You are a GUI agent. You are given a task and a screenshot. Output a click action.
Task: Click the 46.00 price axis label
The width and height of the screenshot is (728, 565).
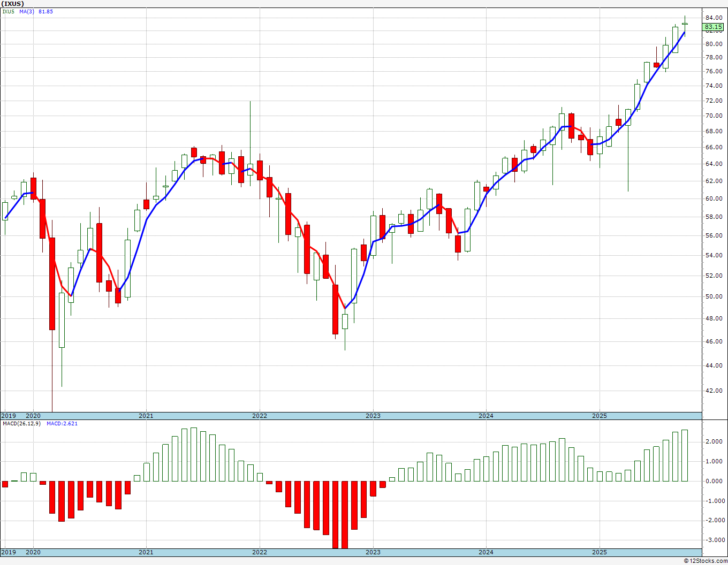[x=714, y=341]
